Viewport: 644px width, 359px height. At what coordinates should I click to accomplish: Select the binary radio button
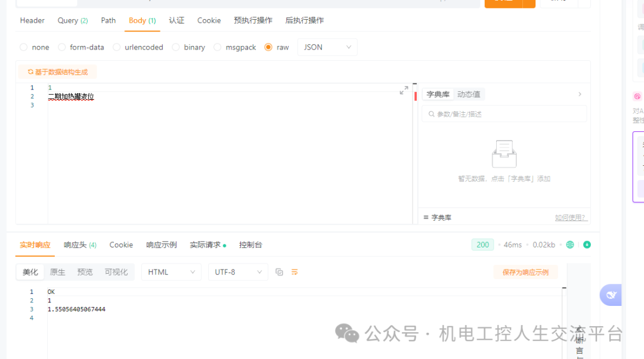pos(176,47)
